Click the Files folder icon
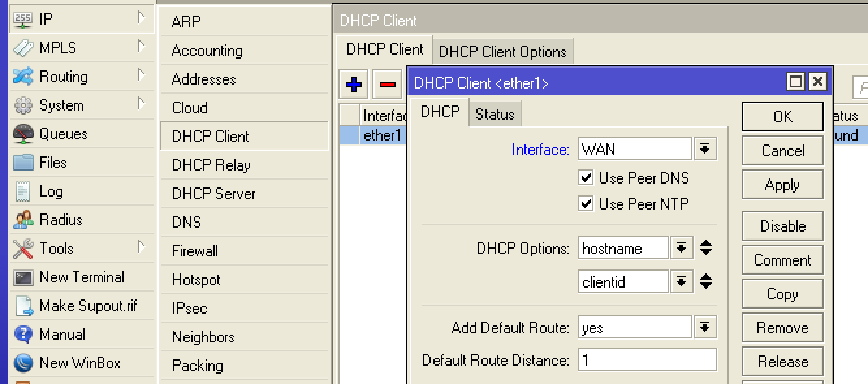 pos(23,162)
